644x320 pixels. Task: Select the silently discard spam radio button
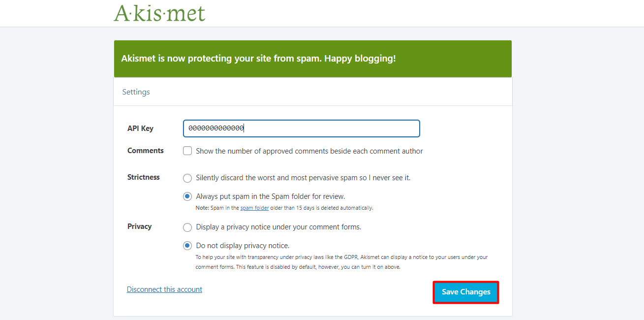[x=187, y=178]
